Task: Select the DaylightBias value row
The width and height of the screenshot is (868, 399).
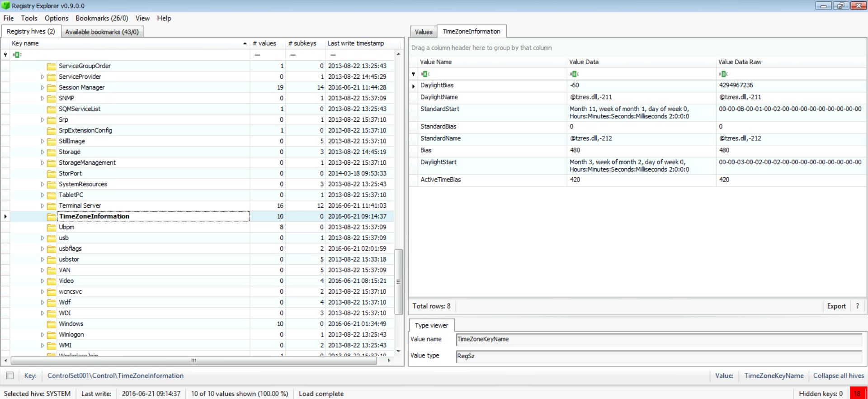Action: coord(638,85)
